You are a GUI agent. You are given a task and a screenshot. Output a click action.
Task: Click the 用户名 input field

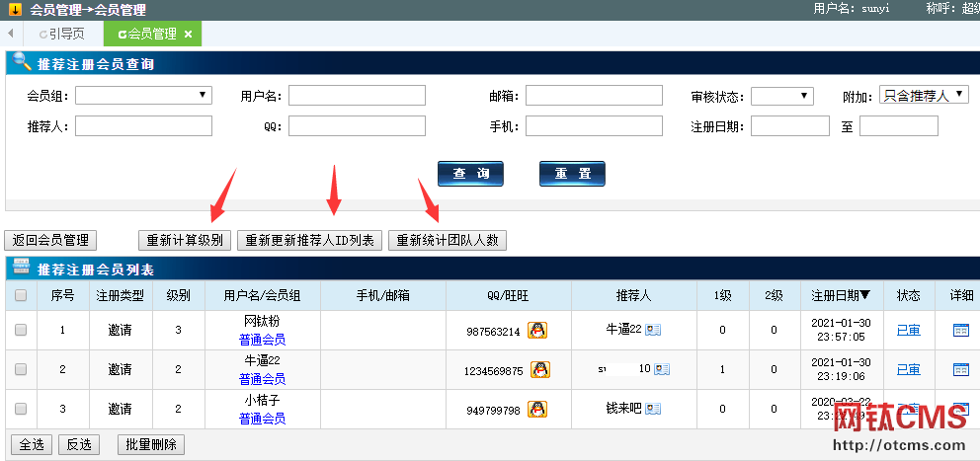click(357, 96)
